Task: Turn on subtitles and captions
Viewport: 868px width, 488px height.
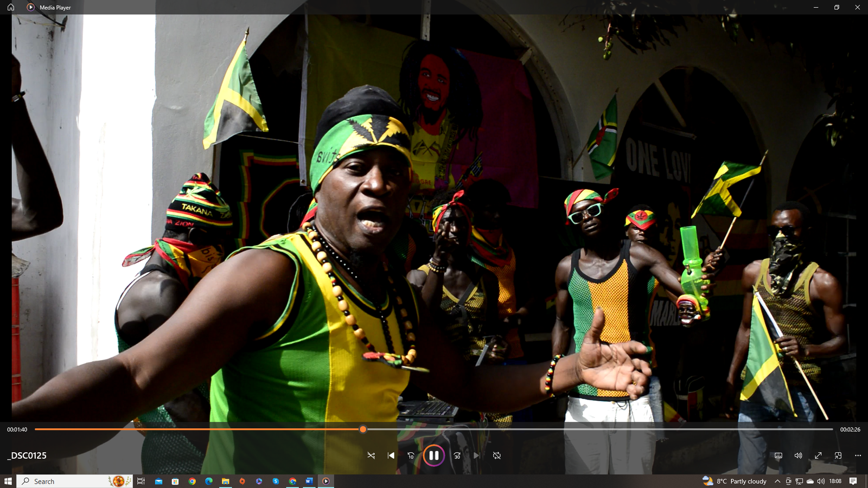Action: pyautogui.click(x=778, y=455)
